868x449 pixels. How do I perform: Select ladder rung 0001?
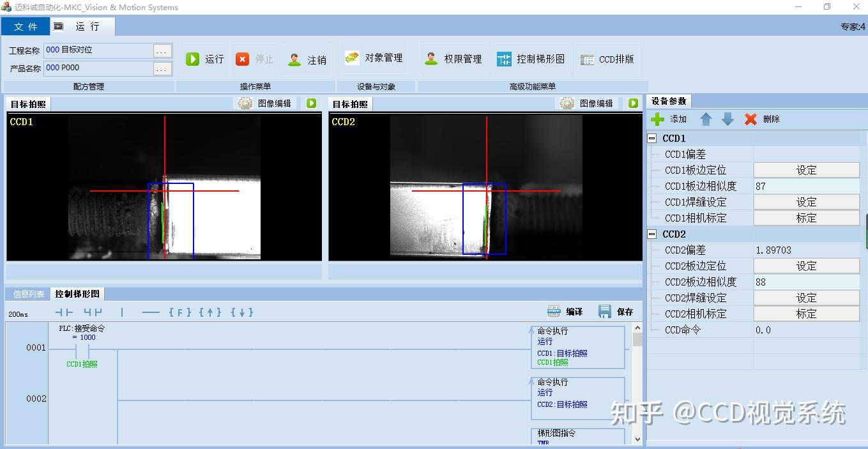(36, 347)
